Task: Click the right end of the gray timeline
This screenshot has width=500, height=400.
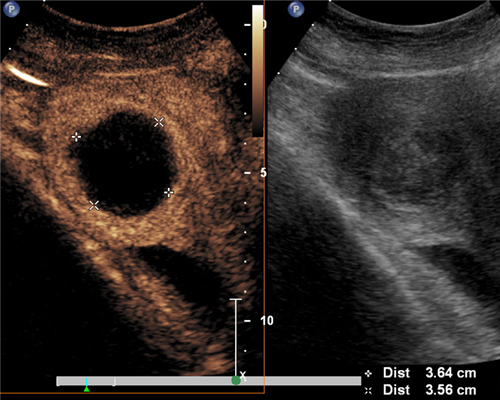Action: 359,381
